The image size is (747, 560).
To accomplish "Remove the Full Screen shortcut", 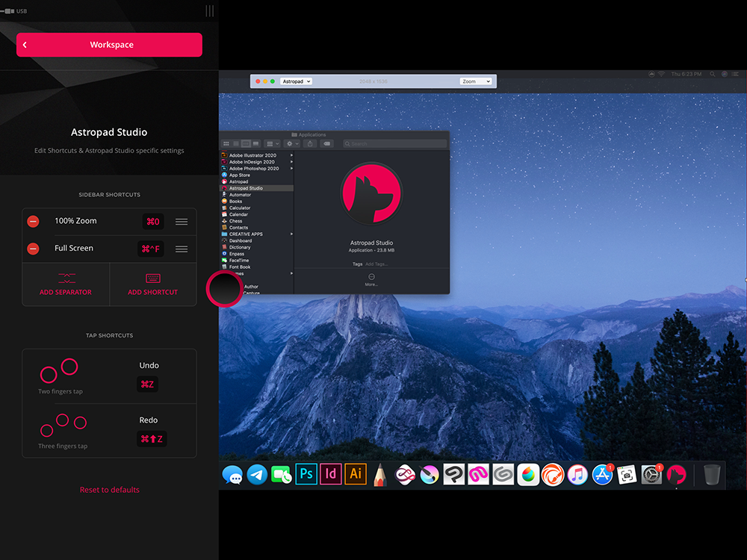I will pyautogui.click(x=33, y=249).
